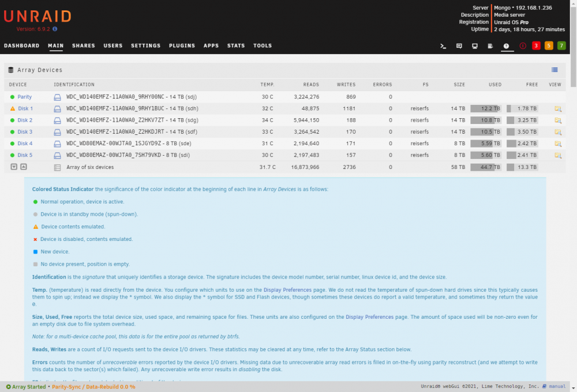Click the Disk 4 temperature 31 C

(x=268, y=144)
